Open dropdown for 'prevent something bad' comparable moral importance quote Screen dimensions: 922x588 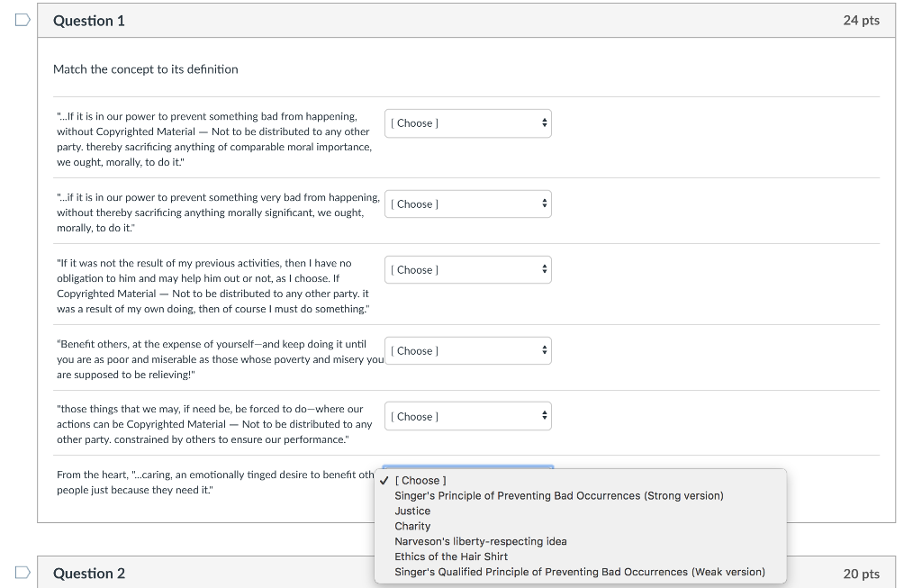[468, 123]
